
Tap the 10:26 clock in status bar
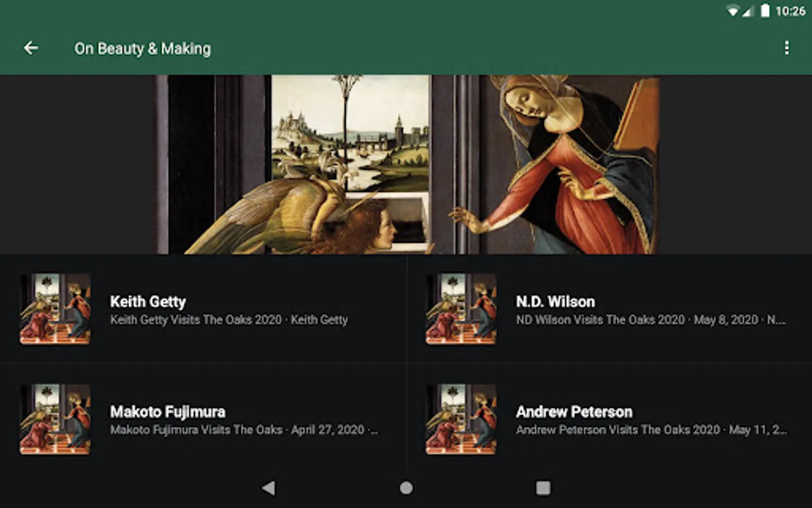point(790,11)
